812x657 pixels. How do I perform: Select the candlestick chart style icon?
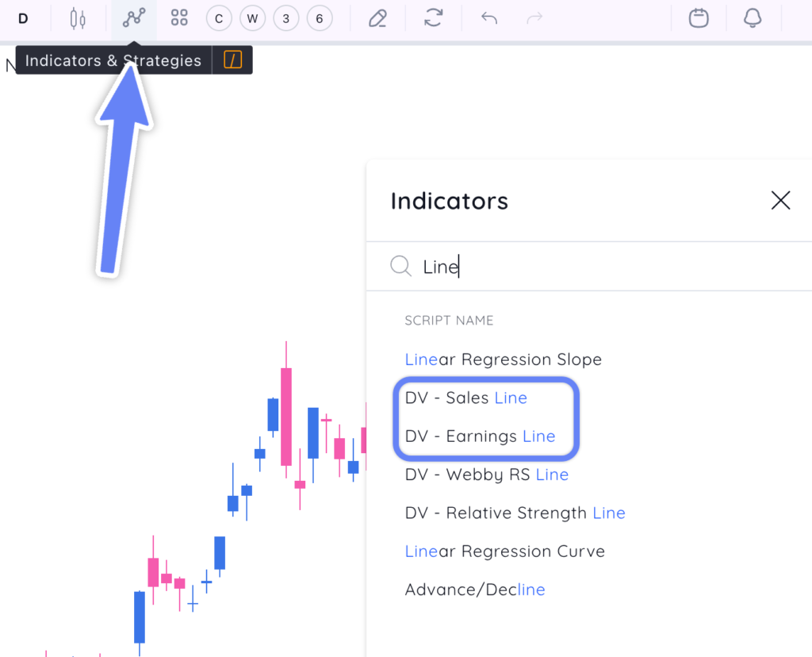pyautogui.click(x=77, y=17)
